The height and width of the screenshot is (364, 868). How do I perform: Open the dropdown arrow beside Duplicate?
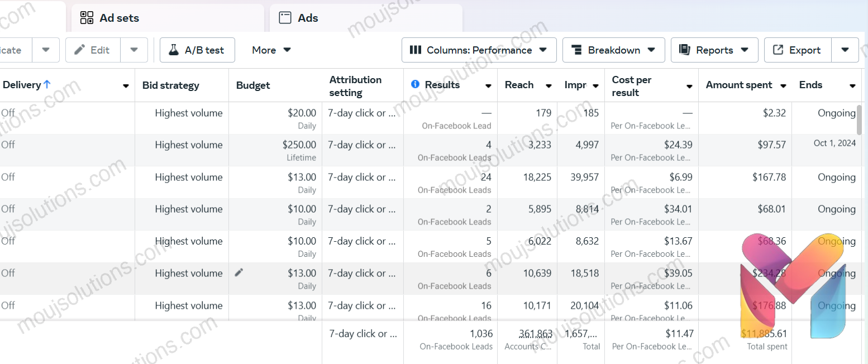46,50
